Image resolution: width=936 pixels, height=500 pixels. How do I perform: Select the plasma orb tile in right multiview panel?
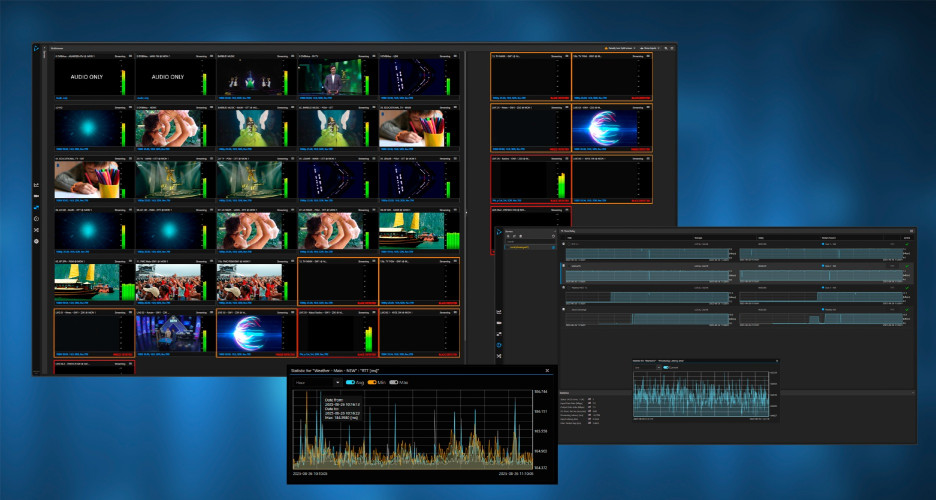tap(611, 128)
